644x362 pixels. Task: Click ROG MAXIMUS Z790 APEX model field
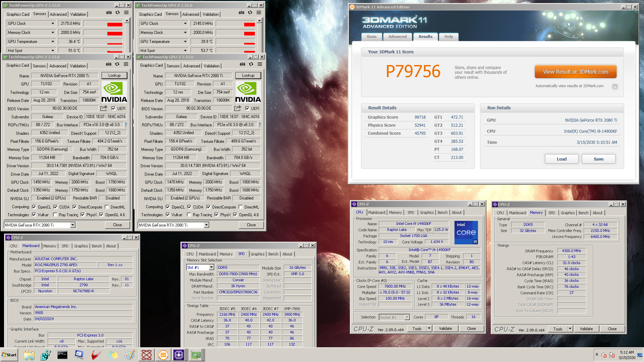click(65, 265)
